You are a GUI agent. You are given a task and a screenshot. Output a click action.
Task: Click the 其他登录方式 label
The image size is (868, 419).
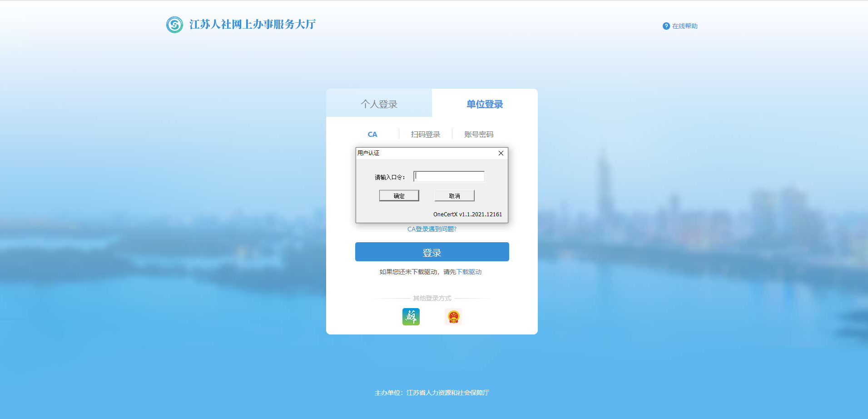pos(432,298)
